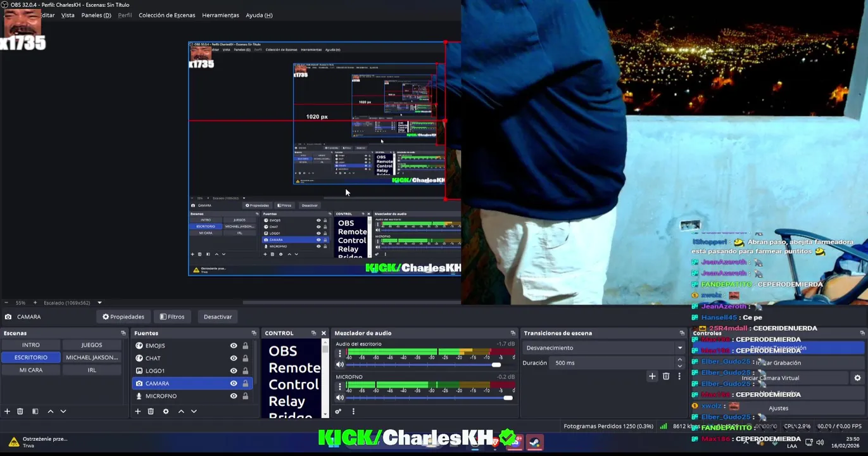Viewport: 868px width, 456px height.
Task: Remove selected source with trash icon
Action: [151, 412]
